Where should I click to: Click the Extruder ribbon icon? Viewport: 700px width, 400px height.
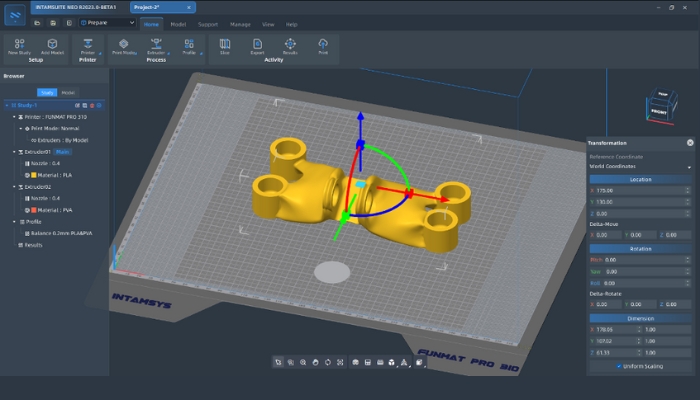(156, 44)
